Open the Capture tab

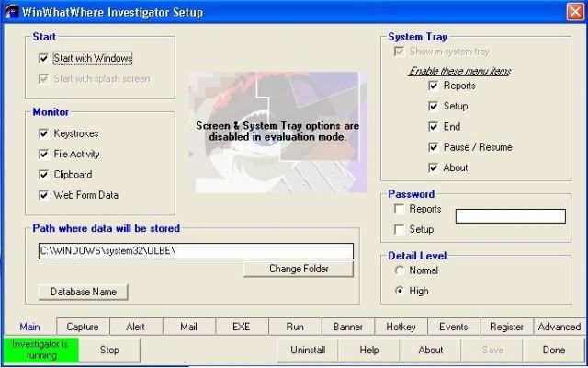tap(83, 327)
